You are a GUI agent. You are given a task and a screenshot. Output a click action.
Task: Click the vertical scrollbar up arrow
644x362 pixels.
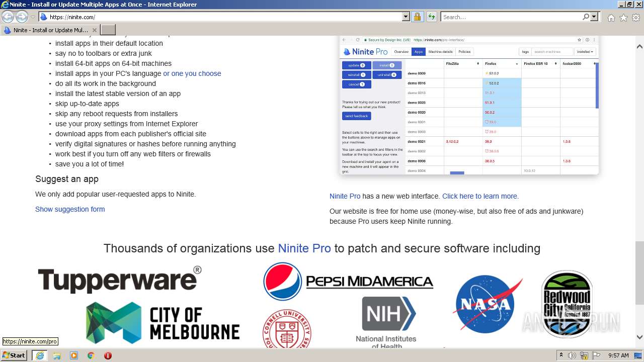pyautogui.click(x=639, y=47)
